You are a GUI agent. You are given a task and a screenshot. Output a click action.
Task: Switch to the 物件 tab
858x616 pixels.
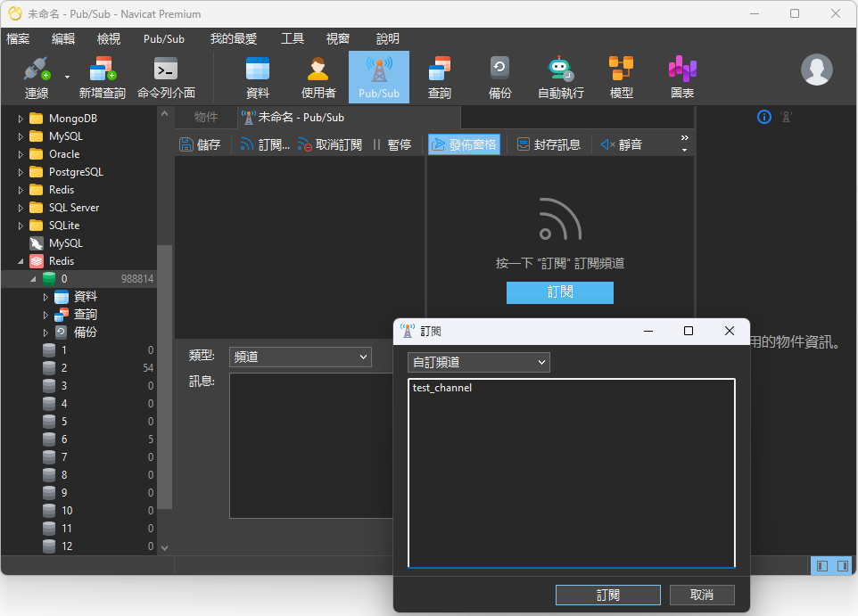(206, 117)
